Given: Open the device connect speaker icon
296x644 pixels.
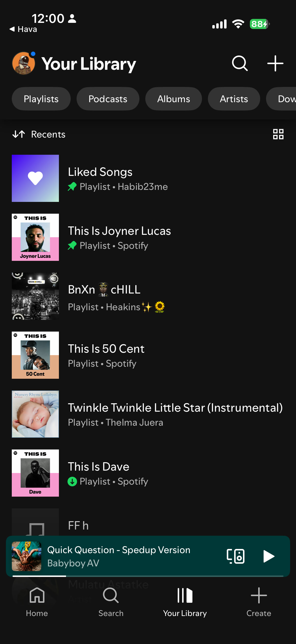Looking at the screenshot, I should tap(236, 556).
